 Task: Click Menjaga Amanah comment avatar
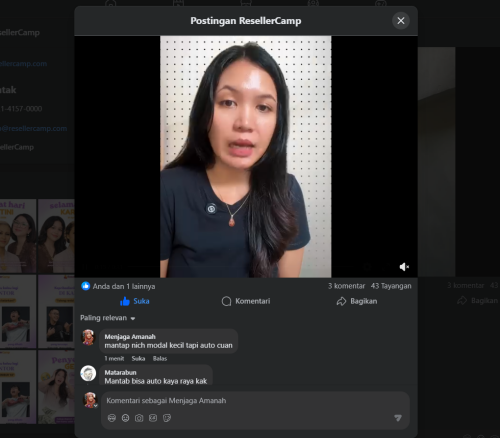click(88, 337)
